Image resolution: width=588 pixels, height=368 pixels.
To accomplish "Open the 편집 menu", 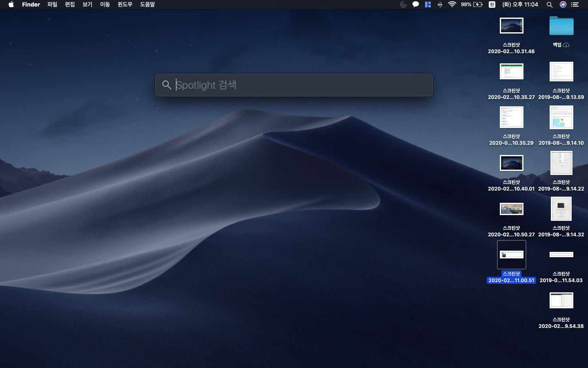I will click(70, 4).
